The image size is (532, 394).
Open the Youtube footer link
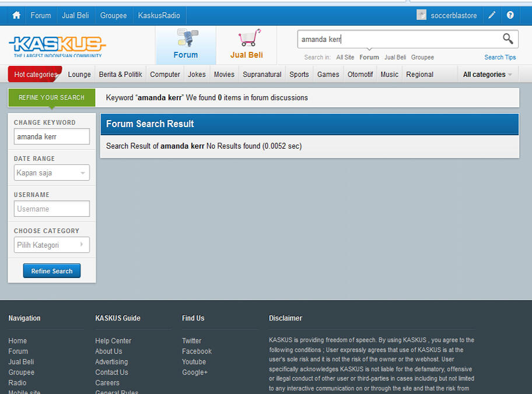click(194, 362)
